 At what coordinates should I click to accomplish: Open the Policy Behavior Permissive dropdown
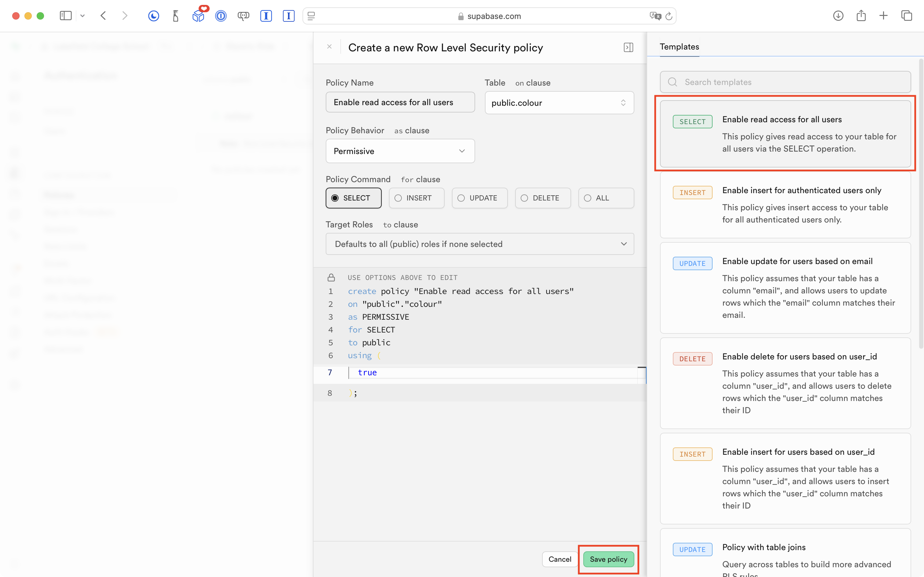point(400,151)
